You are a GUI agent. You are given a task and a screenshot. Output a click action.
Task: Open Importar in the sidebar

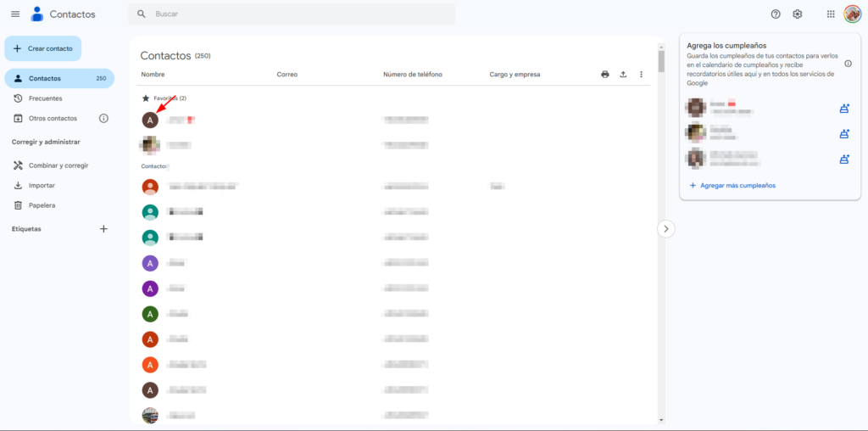(x=42, y=185)
